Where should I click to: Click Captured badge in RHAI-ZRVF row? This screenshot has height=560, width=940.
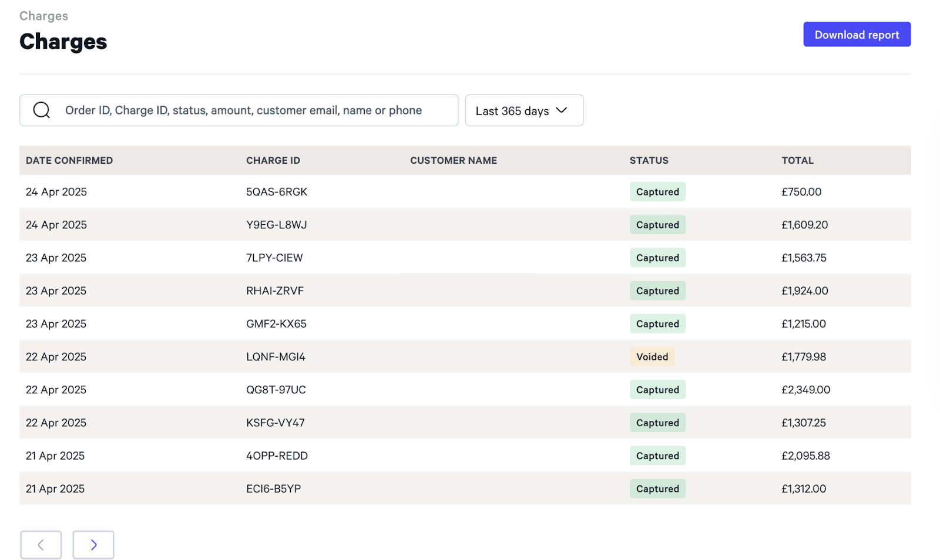(657, 291)
